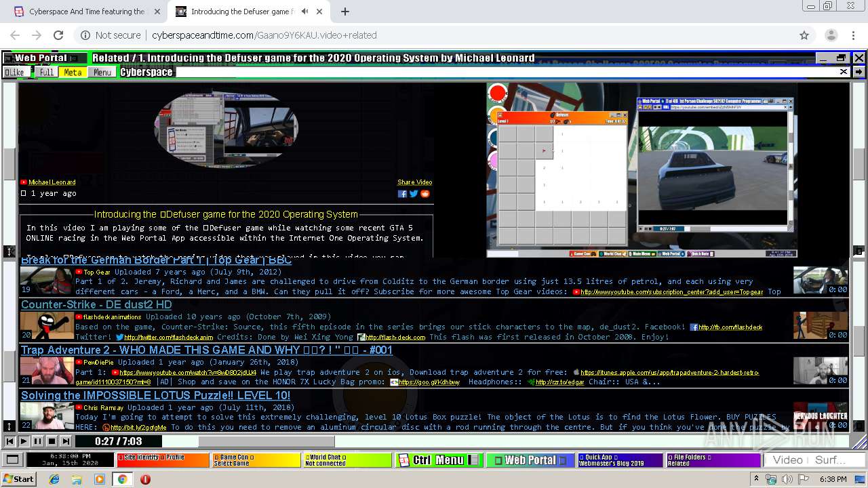Open Break for the German Border Top Gear video
Image resolution: width=868 pixels, height=488 pixels.
[157, 261]
